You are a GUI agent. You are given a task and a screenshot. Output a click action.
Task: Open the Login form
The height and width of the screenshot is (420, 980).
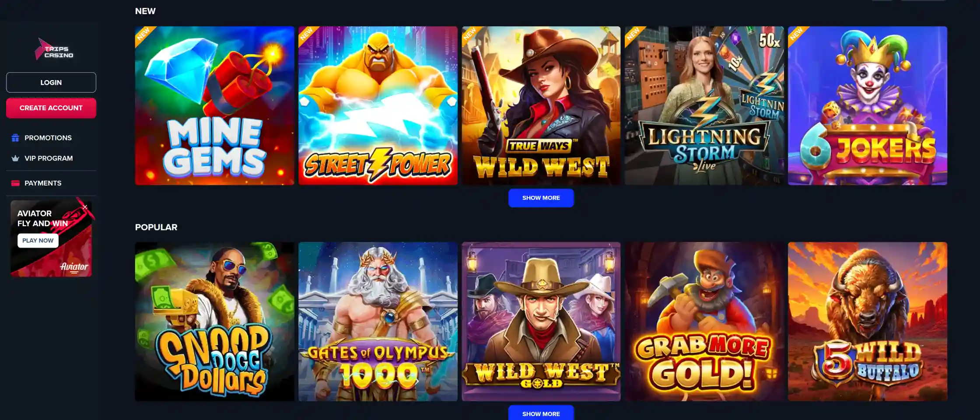tap(51, 82)
